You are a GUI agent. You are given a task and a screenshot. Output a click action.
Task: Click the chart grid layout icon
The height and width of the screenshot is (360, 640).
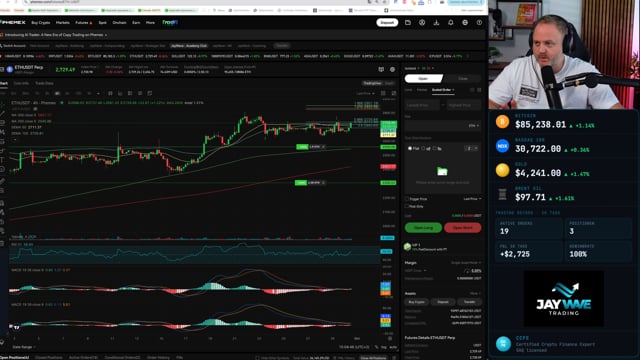(383, 93)
